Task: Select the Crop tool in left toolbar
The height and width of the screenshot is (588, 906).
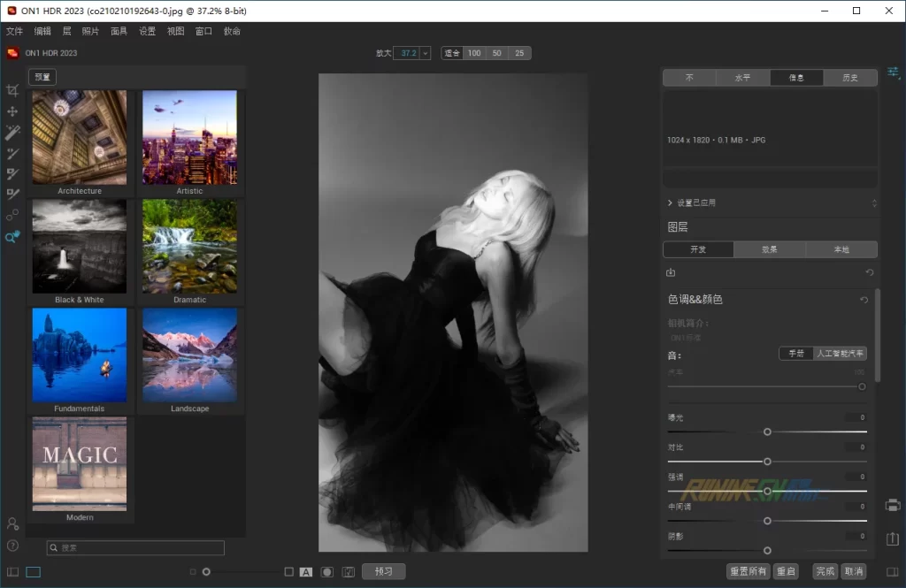Action: click(12, 90)
